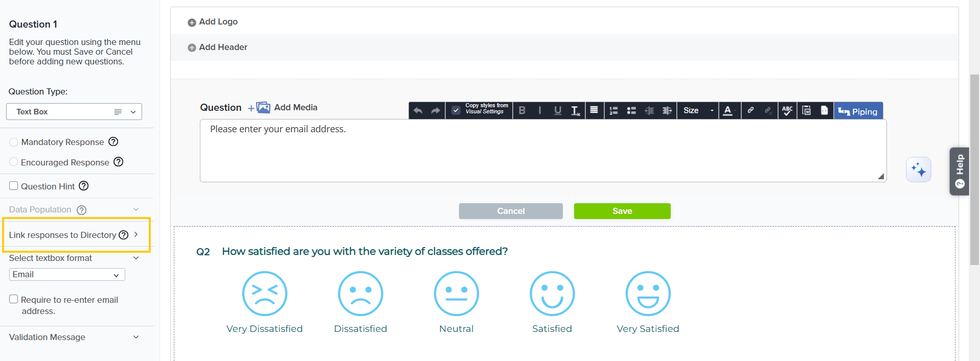Apply bold formatting to question text
The width and height of the screenshot is (980, 361).
522,111
